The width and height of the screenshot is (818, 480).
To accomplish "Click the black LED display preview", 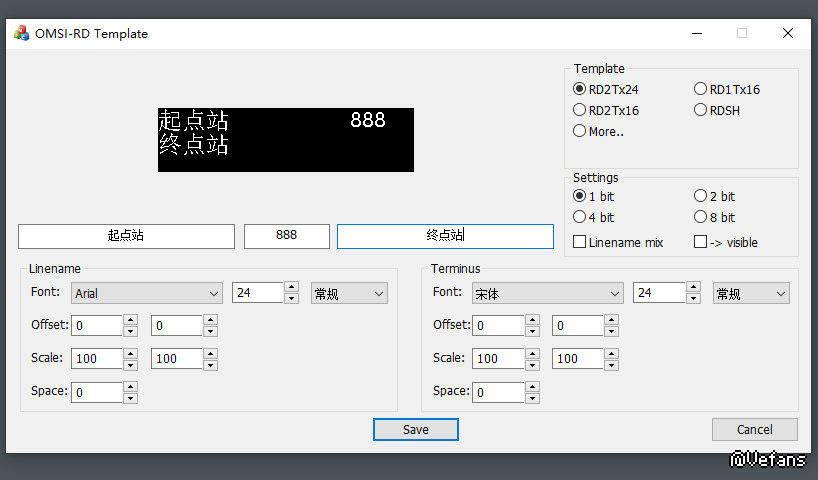I will click(x=285, y=140).
